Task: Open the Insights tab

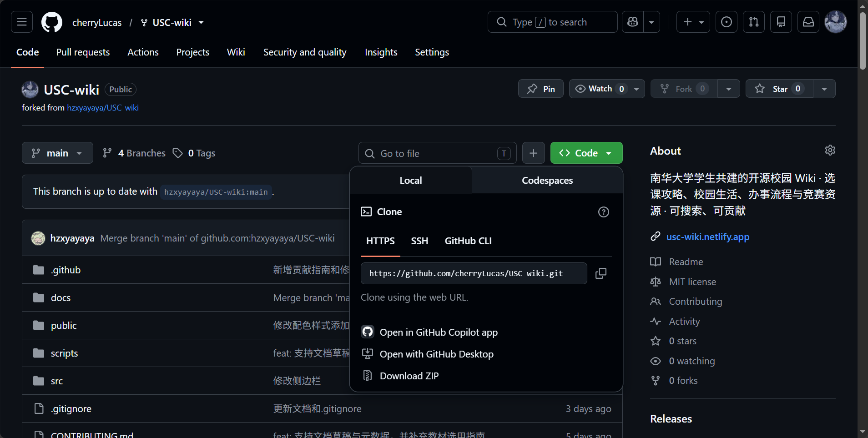Action: (381, 52)
